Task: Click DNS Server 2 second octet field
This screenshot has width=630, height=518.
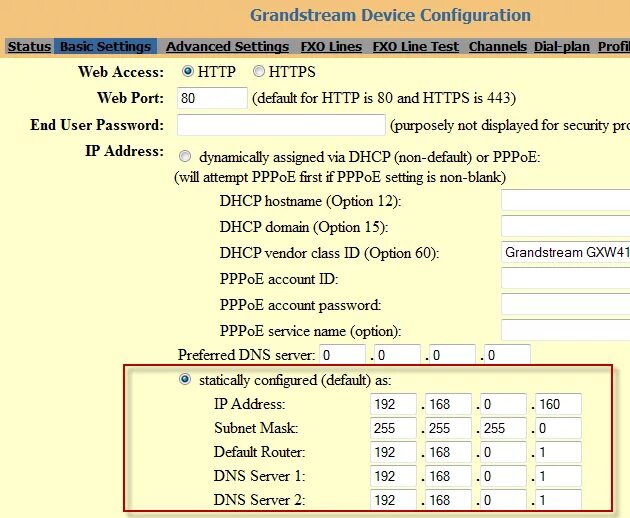Action: [448, 500]
